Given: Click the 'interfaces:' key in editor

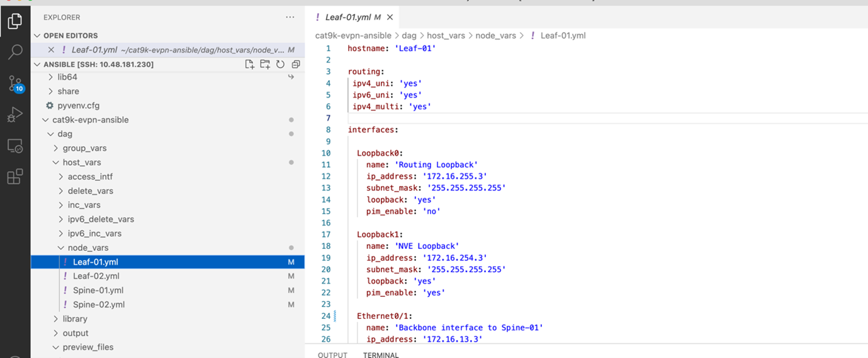Looking at the screenshot, I should pos(373,130).
